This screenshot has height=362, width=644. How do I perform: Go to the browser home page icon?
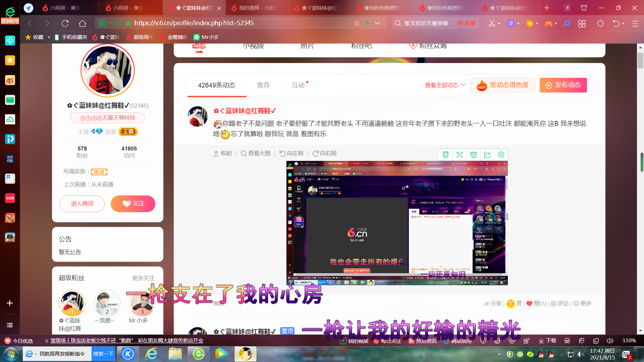pos(83,23)
